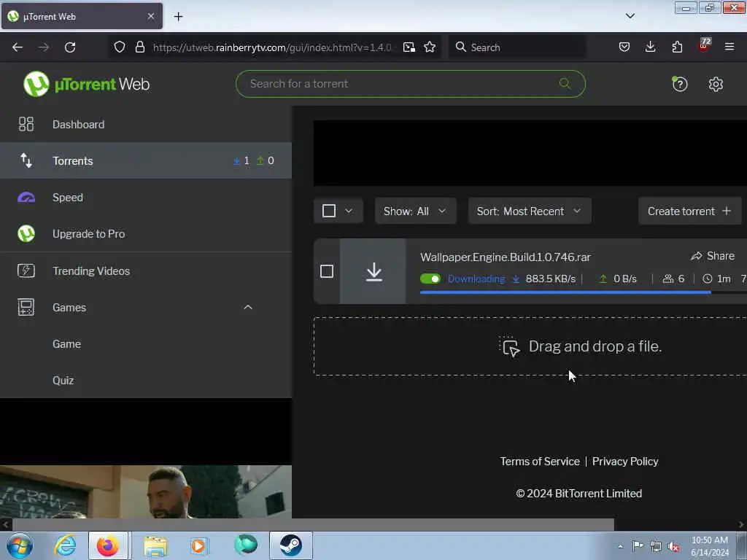Open the Show: All filter dropdown
This screenshot has width=747, height=560.
[415, 211]
